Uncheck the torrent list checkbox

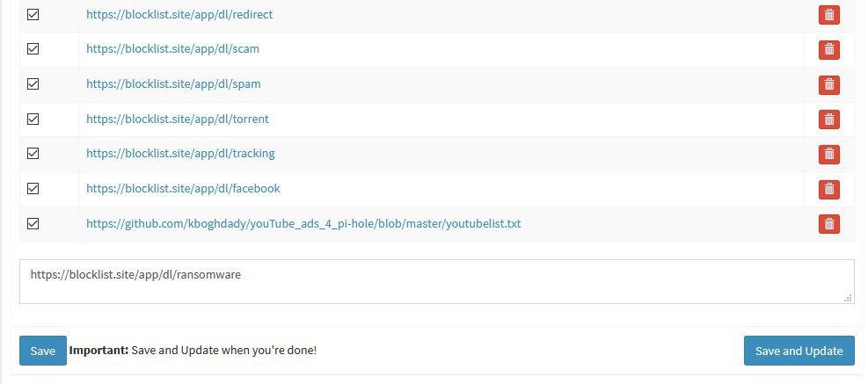click(33, 119)
